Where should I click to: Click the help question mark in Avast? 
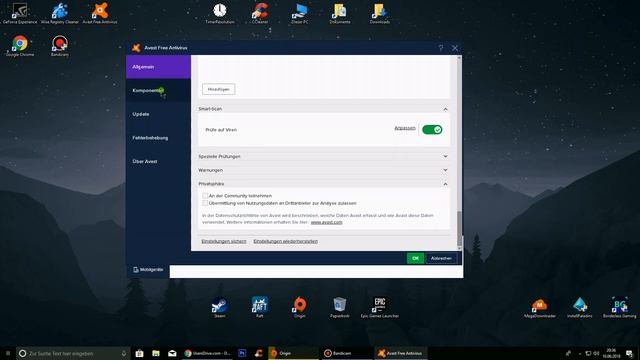[441, 48]
